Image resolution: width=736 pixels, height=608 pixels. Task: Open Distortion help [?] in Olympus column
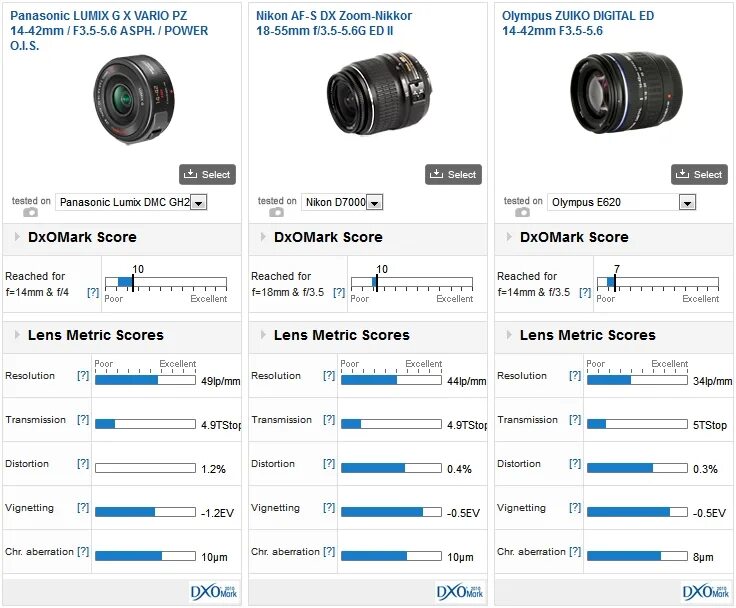pos(575,464)
